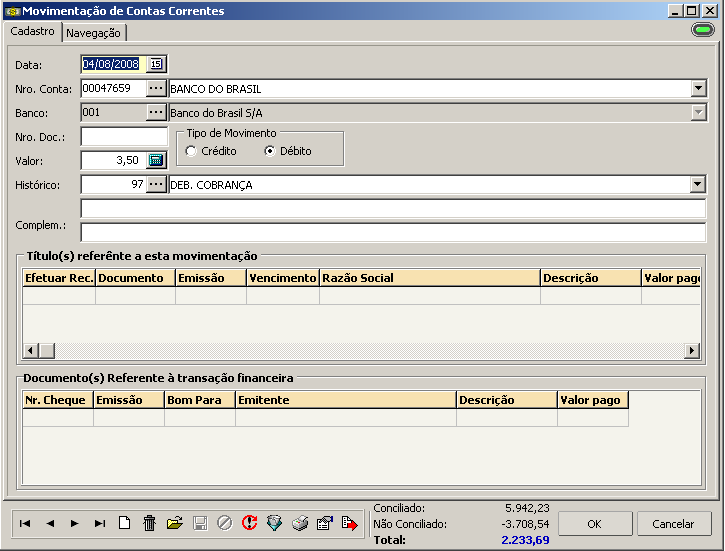Click the Emitente column header

tap(346, 400)
